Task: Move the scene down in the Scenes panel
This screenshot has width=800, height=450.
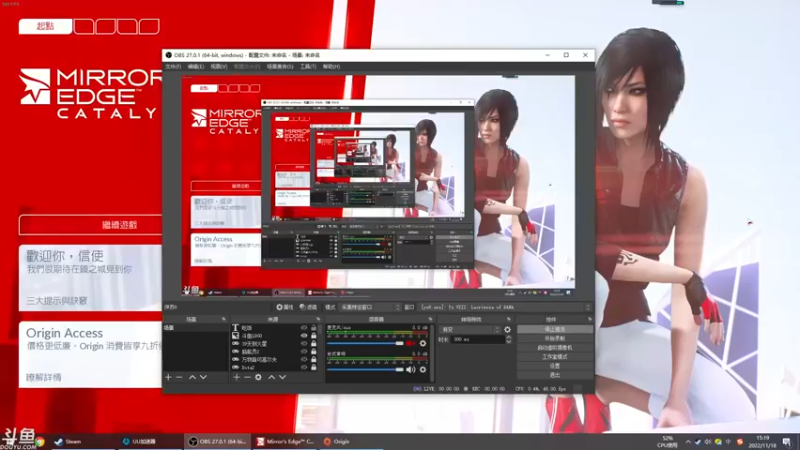Action: point(203,377)
